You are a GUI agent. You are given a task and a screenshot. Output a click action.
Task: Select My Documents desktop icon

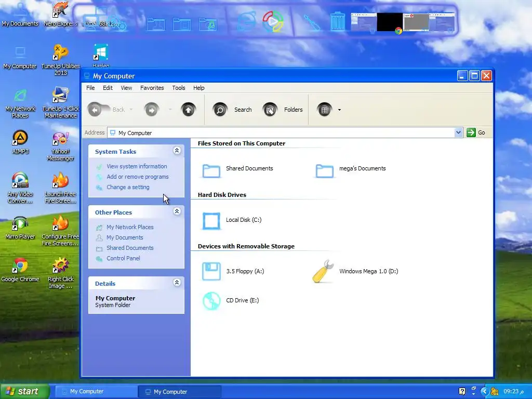point(20,15)
